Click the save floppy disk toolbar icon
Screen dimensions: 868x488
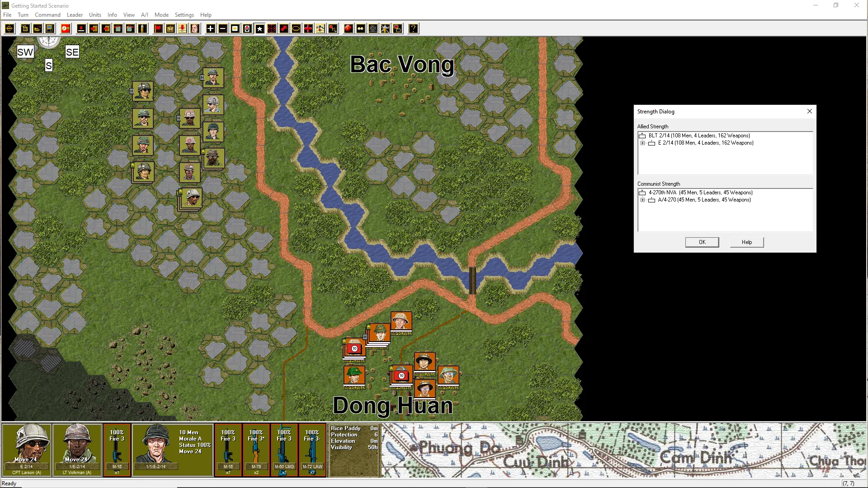50,29
